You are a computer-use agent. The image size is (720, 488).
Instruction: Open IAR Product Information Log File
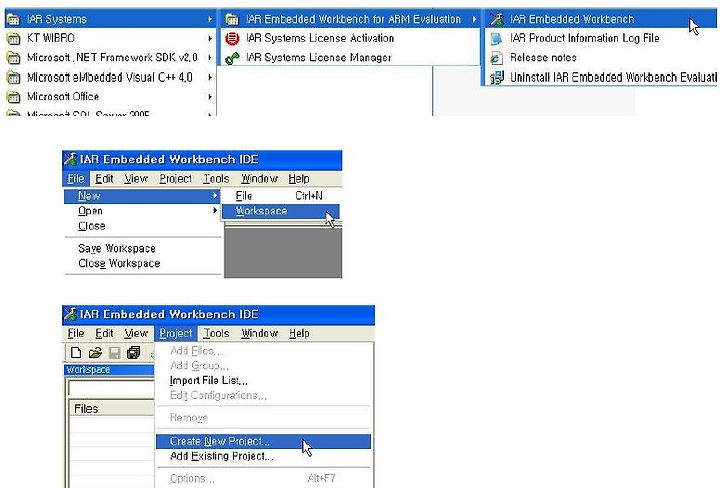click(601, 38)
